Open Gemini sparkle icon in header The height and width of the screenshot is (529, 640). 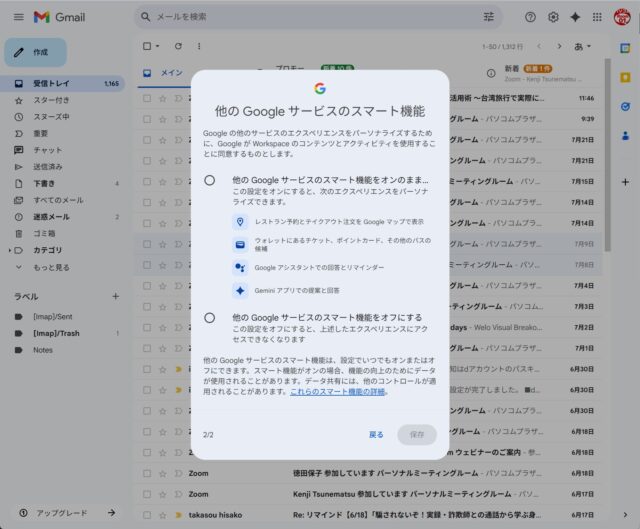(575, 17)
